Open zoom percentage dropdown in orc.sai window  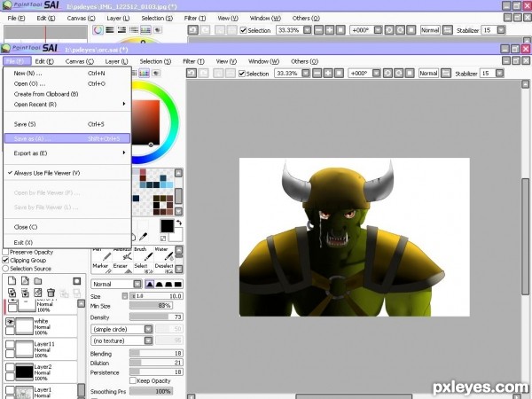[306, 73]
